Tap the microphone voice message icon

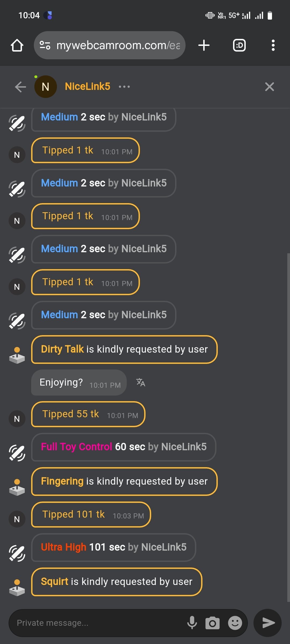coord(192,623)
